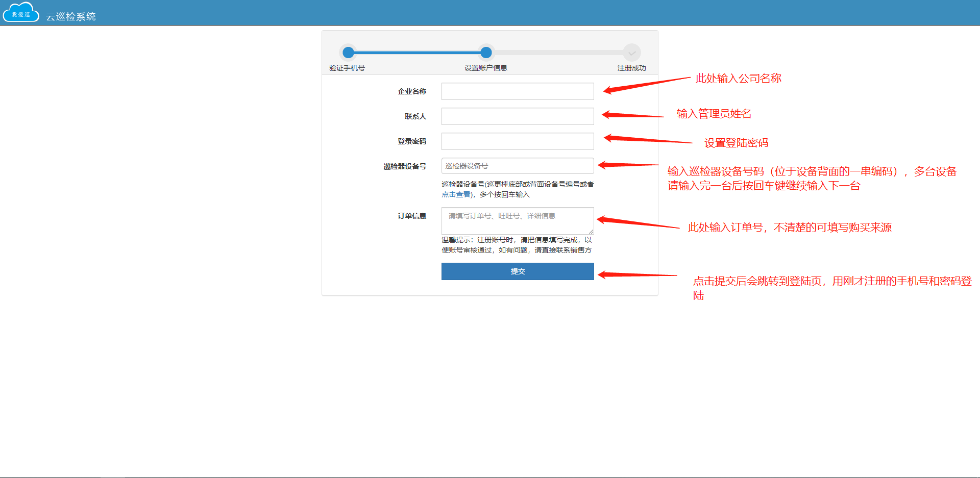Click the 联系人 field label
Viewport: 980px width, 478px height.
coord(415,116)
